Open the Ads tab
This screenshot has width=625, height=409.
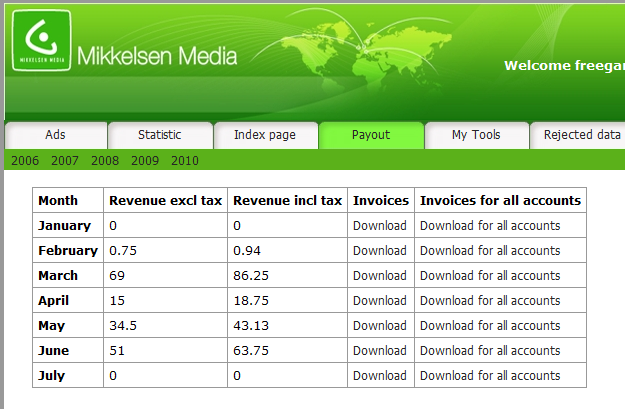[56, 135]
